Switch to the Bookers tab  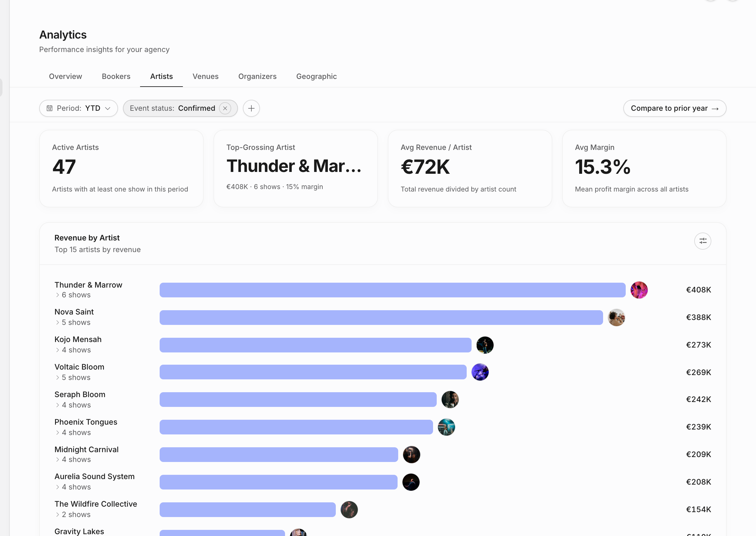(116, 76)
